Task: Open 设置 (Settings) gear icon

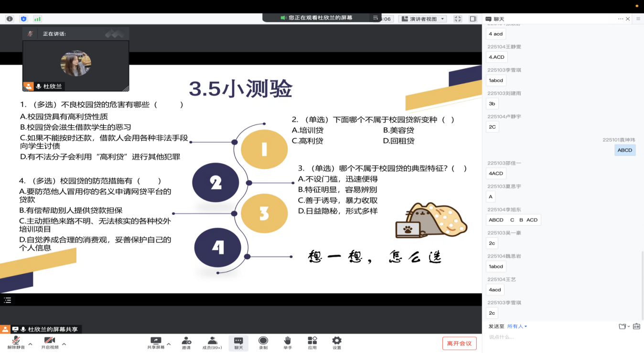Action: pyautogui.click(x=337, y=342)
